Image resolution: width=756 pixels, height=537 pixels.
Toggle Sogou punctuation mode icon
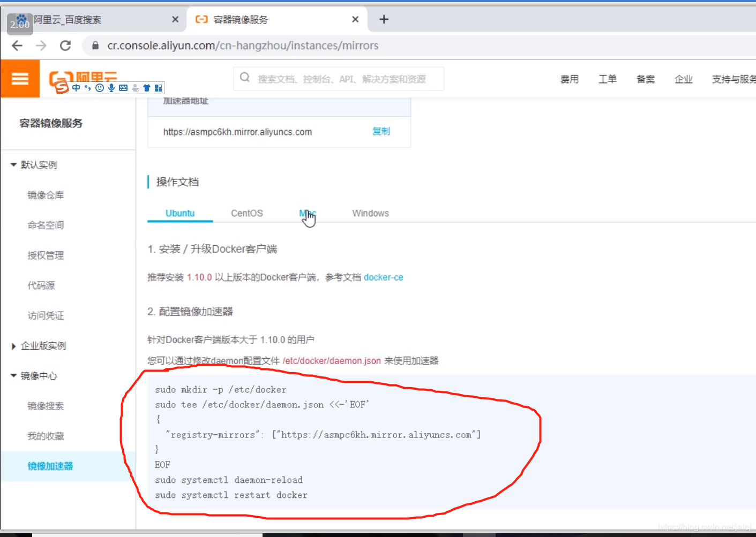[88, 88]
